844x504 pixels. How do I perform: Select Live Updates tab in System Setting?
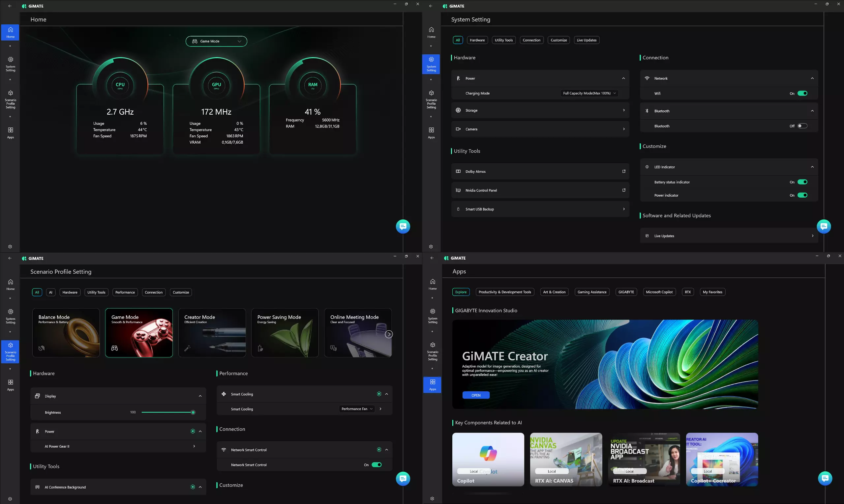(x=587, y=40)
